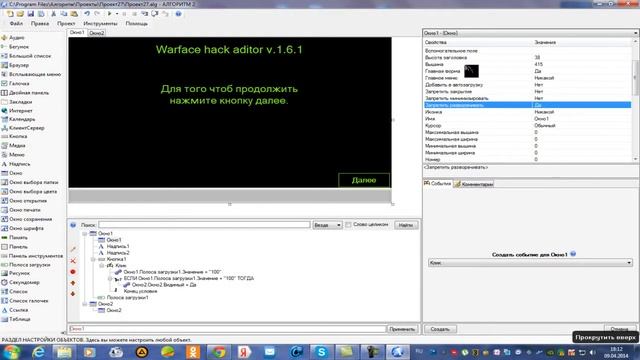Collapse the root Окно2 tree node
Viewport: 640px width, 360px height.
click(x=85, y=304)
